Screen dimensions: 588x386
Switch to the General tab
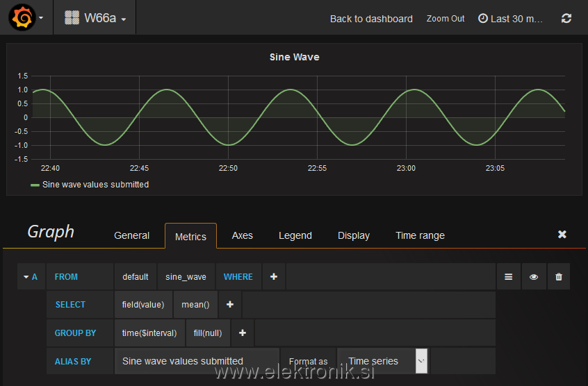131,235
